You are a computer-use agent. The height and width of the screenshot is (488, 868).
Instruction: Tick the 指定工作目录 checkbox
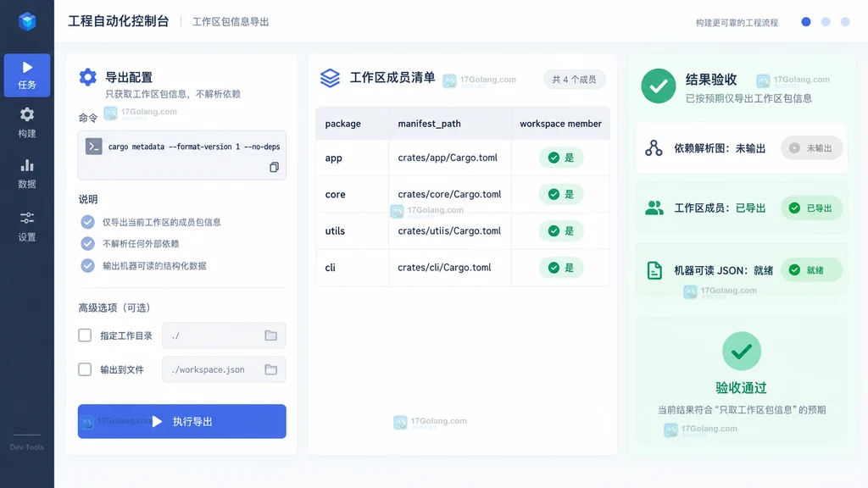point(85,335)
